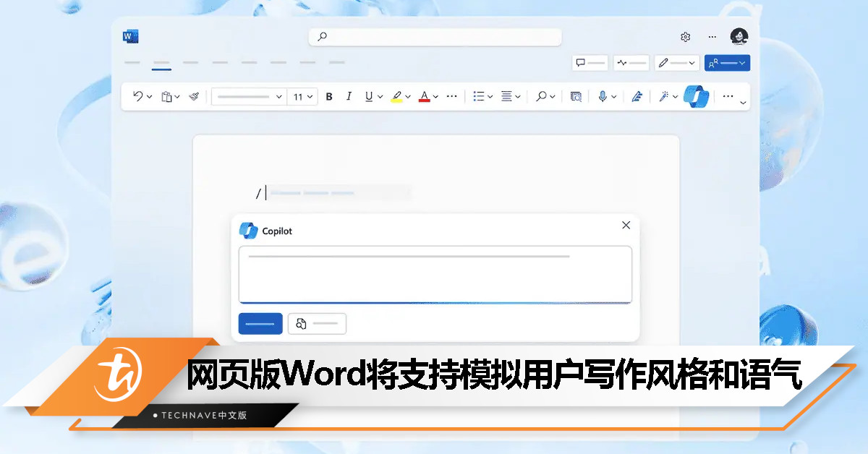Expand the ribbon with the corner chevron
The height and width of the screenshot is (454, 868).
[743, 103]
